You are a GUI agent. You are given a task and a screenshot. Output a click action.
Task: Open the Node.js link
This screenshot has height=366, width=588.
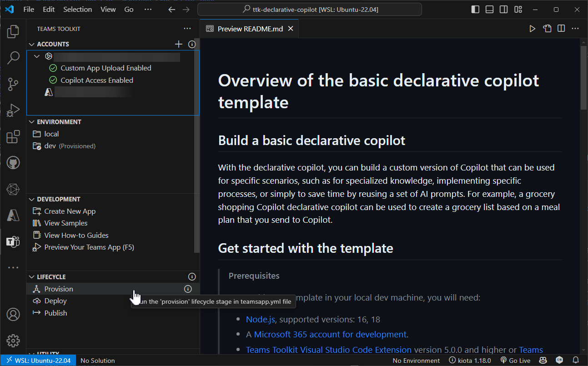(260, 320)
